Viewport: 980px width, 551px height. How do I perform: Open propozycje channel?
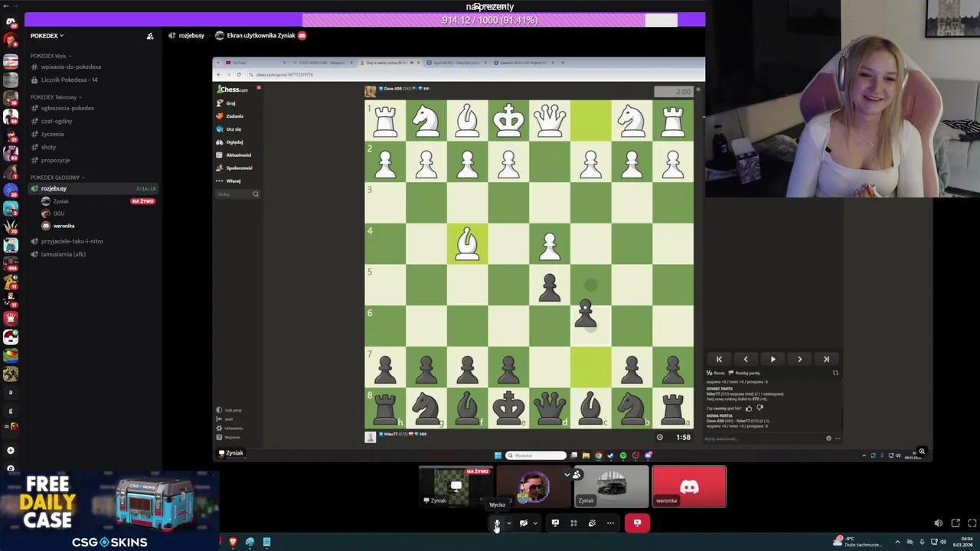pyautogui.click(x=55, y=160)
